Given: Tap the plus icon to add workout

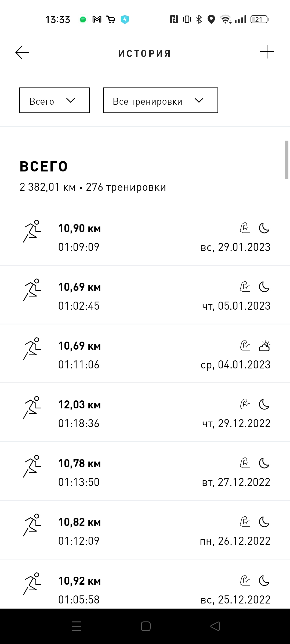Looking at the screenshot, I should [267, 52].
